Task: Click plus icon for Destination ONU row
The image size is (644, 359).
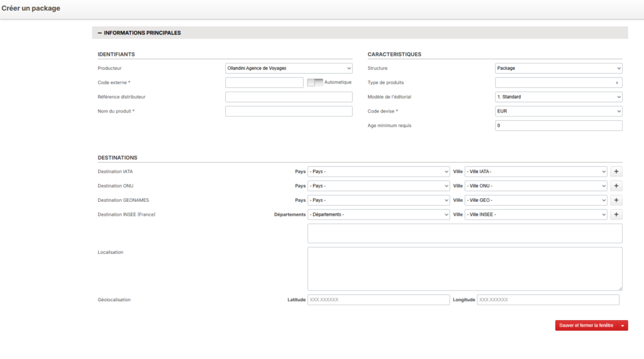Action: pyautogui.click(x=616, y=185)
